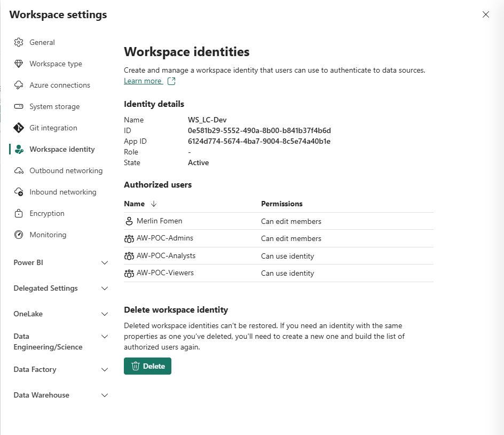Open Workspace type settings
Screen dimensions: 504x435
(56, 64)
